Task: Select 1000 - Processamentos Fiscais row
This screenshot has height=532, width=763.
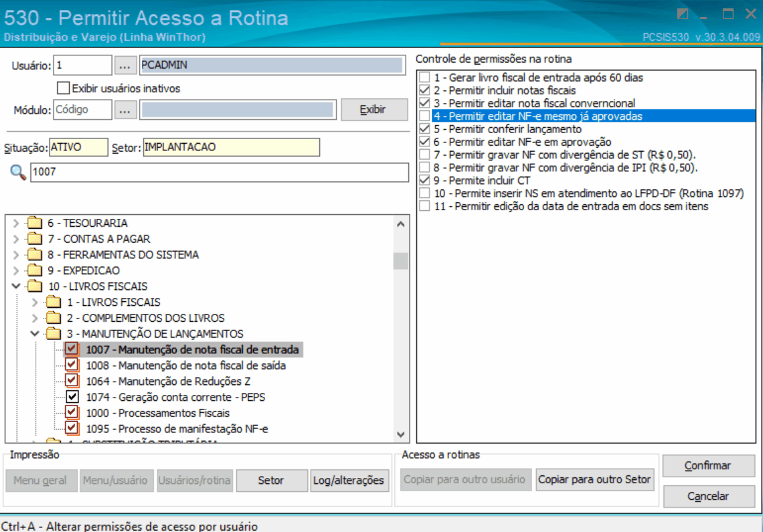Action: pyautogui.click(x=158, y=413)
